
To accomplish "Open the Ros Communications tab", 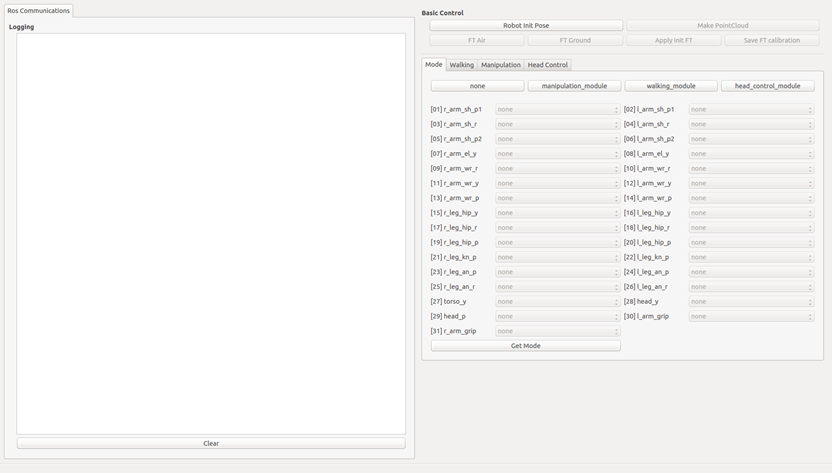I will click(39, 11).
